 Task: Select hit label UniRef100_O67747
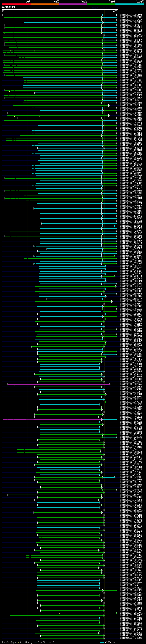tap(131, 301)
